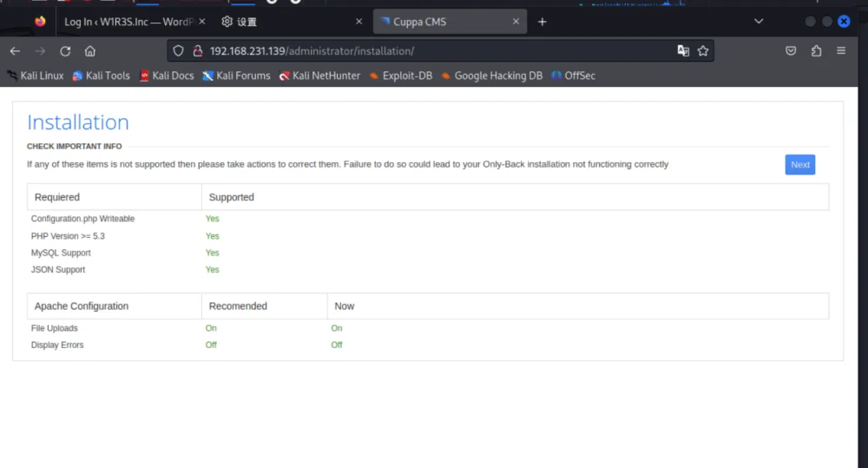This screenshot has width=868, height=468.
Task: Open the Kali Forums bookmark
Action: tap(236, 76)
